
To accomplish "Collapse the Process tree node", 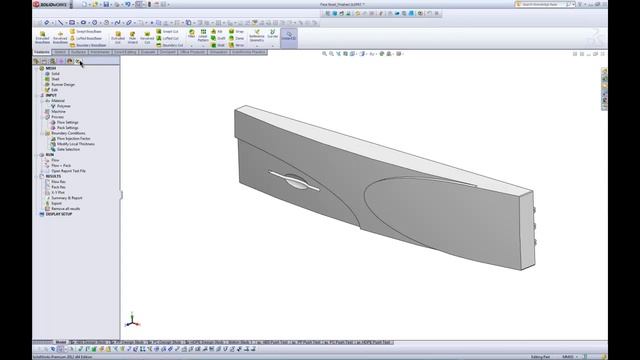I will 42,117.
